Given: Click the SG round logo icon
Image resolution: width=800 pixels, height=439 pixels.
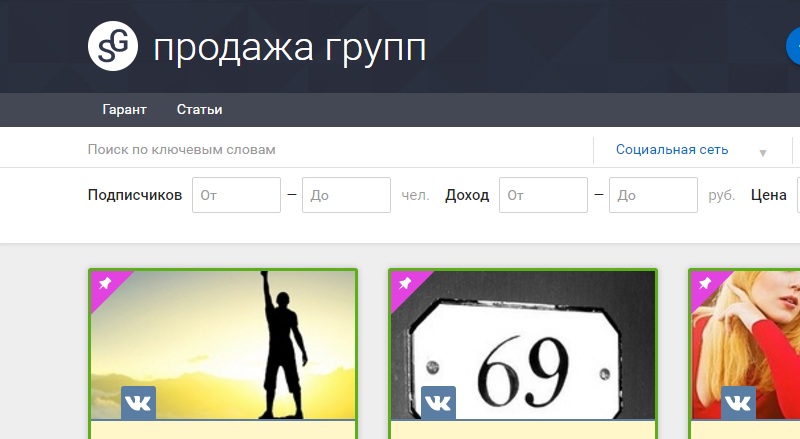Looking at the screenshot, I should (113, 46).
